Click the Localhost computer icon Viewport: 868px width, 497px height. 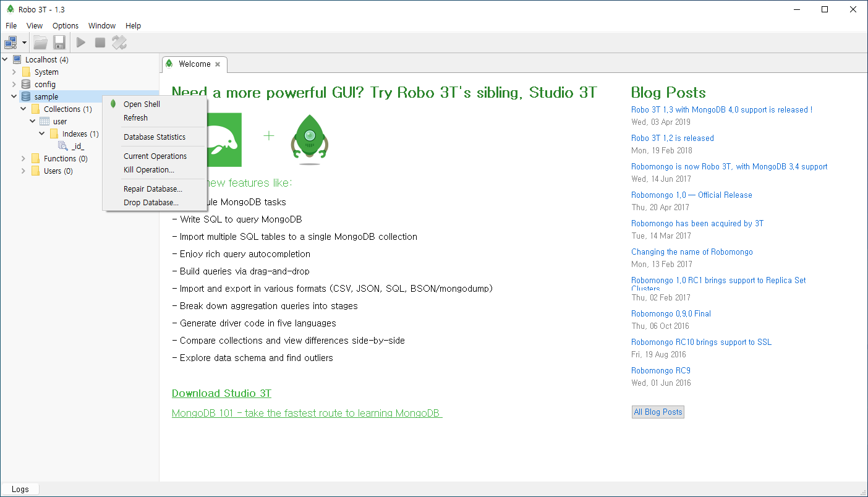point(17,59)
